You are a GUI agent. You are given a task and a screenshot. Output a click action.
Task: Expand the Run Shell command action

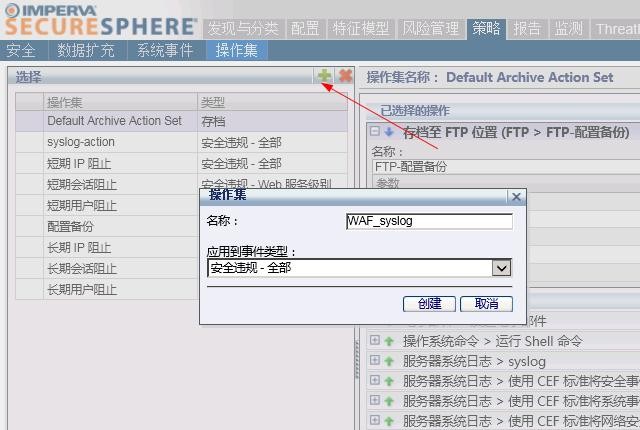click(x=375, y=340)
